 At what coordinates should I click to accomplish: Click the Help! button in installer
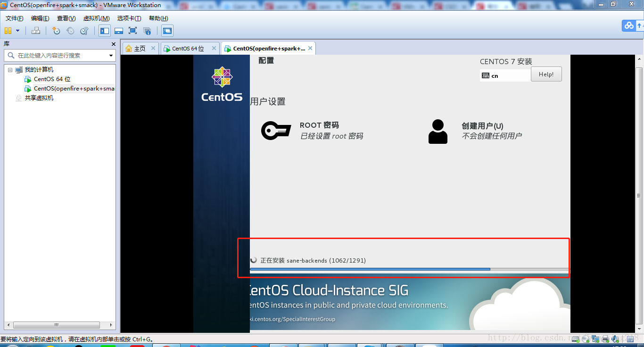pyautogui.click(x=546, y=74)
